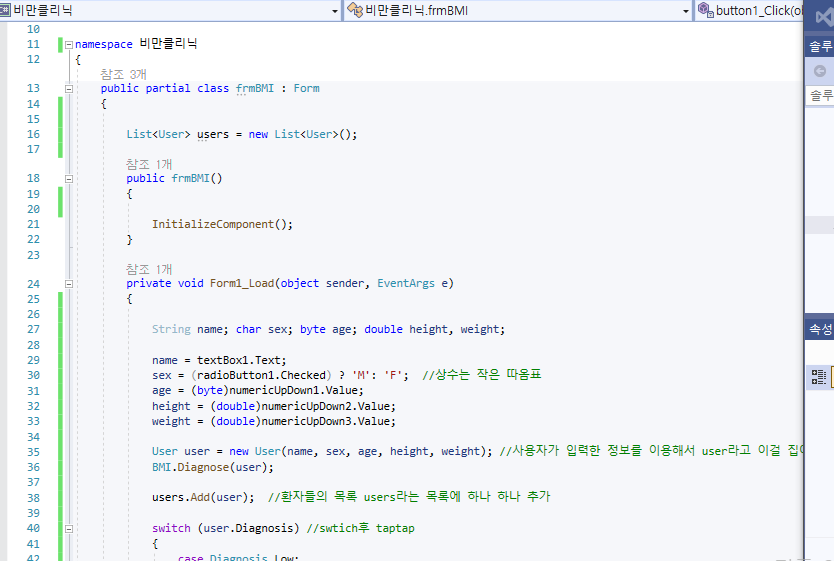The image size is (834, 561).
Task: Click line number 21 in the gutter
Action: pyautogui.click(x=34, y=224)
